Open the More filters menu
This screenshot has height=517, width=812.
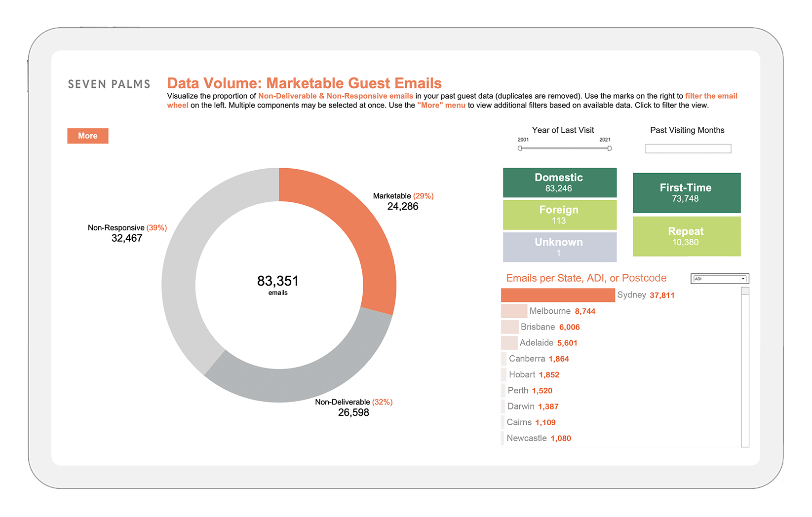coord(88,136)
